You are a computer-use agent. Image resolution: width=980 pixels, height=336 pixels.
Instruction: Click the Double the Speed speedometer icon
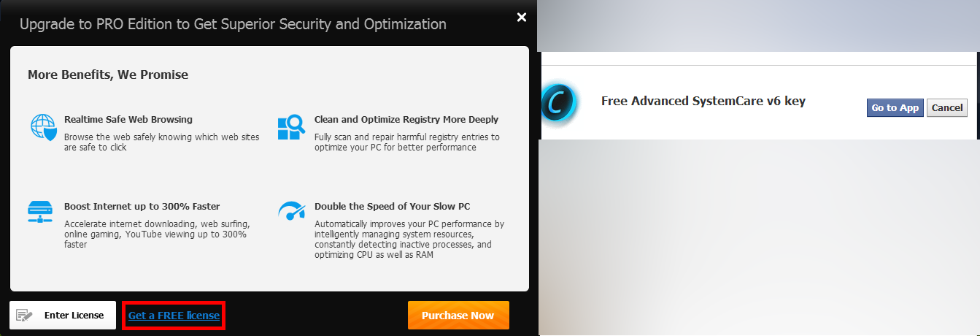tap(292, 211)
